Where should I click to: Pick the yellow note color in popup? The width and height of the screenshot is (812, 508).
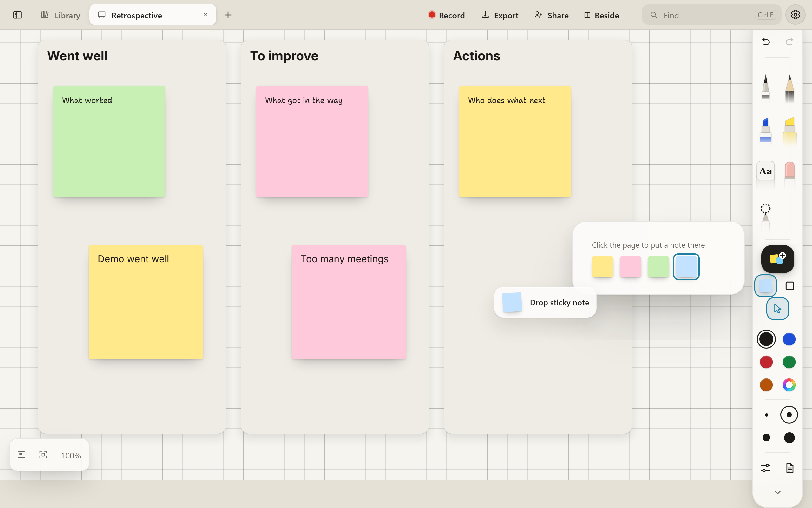point(602,267)
